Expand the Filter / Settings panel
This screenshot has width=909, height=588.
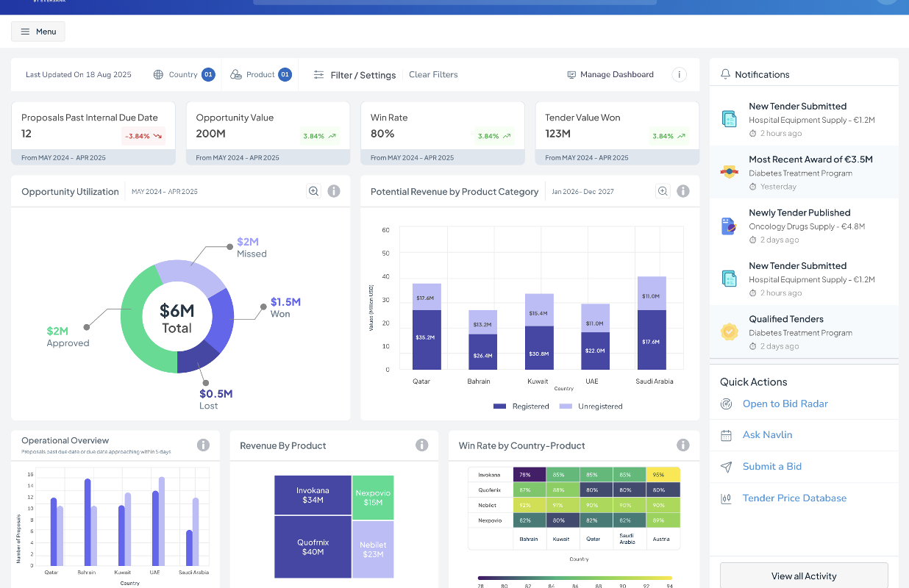click(354, 75)
